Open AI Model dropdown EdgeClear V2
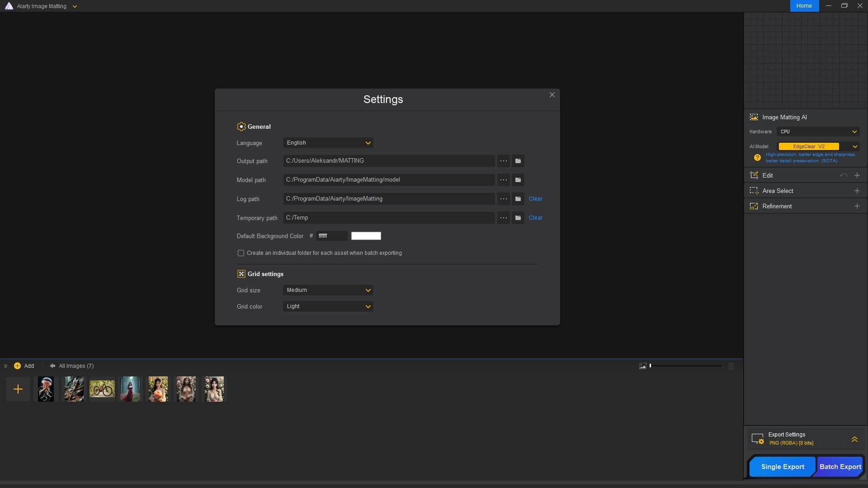This screenshot has height=488, width=868. tap(818, 146)
